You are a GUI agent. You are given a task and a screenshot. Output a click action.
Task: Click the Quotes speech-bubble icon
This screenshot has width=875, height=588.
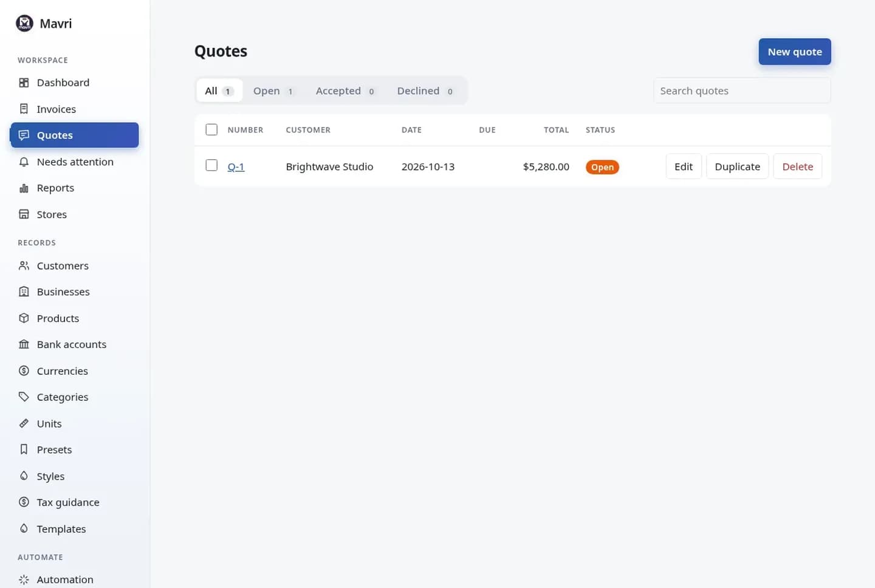click(24, 135)
